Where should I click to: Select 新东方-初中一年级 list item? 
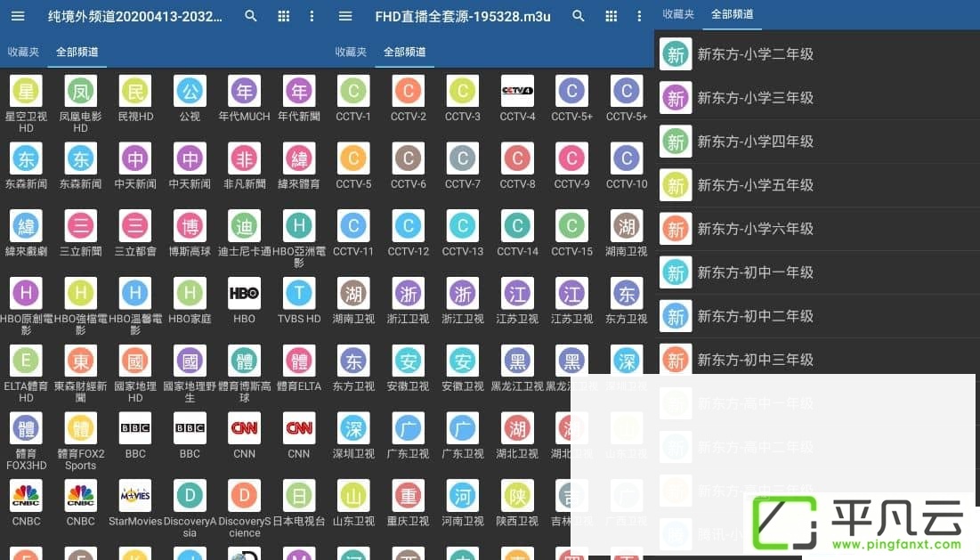click(x=817, y=272)
